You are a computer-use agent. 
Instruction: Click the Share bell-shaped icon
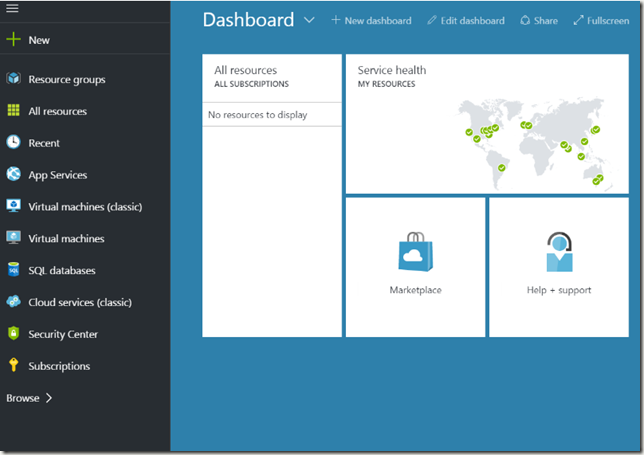(x=524, y=20)
